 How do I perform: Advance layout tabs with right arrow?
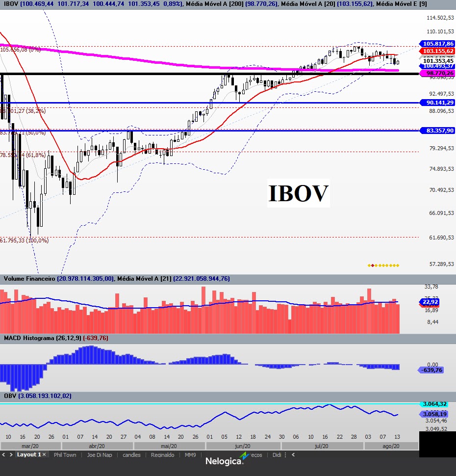[11, 454]
